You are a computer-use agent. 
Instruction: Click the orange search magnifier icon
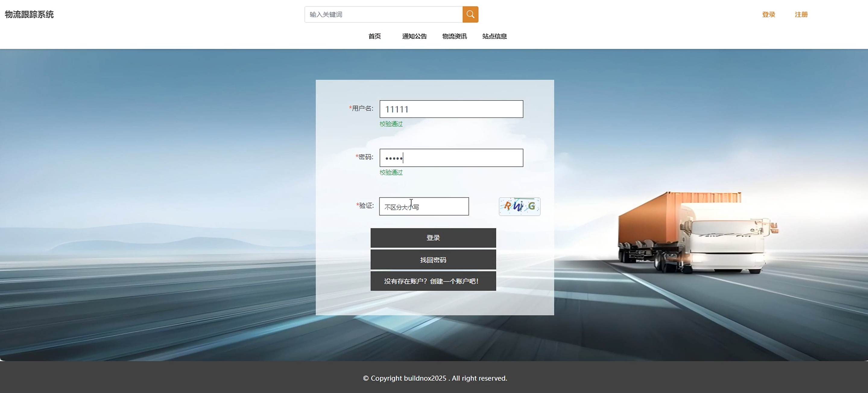[470, 14]
